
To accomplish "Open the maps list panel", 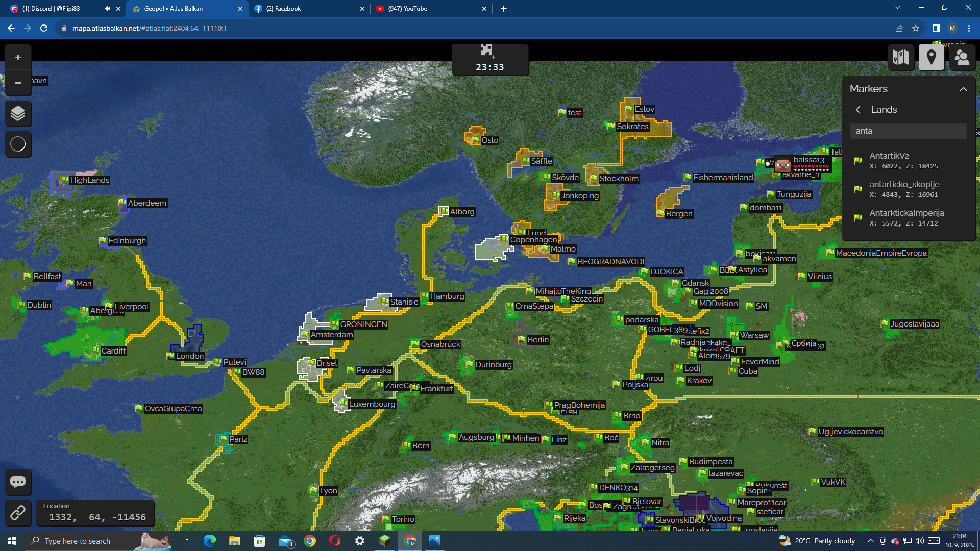I will 901,57.
